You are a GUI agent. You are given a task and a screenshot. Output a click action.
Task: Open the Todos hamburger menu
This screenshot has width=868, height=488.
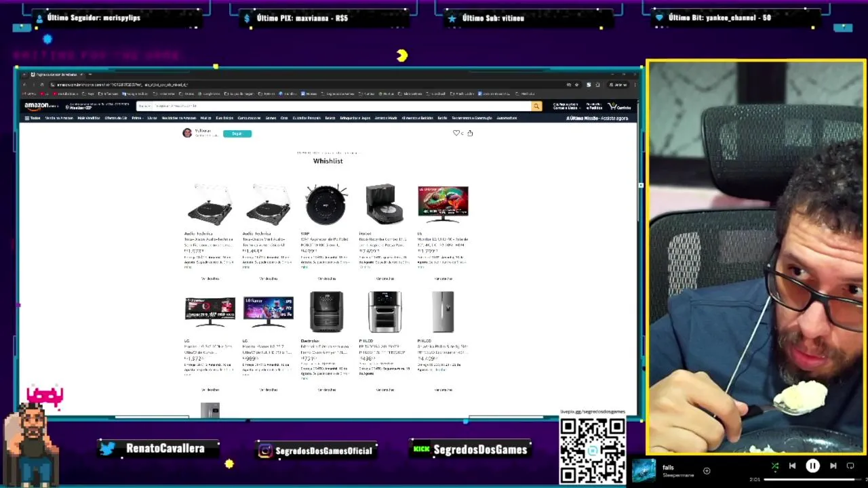click(x=32, y=118)
